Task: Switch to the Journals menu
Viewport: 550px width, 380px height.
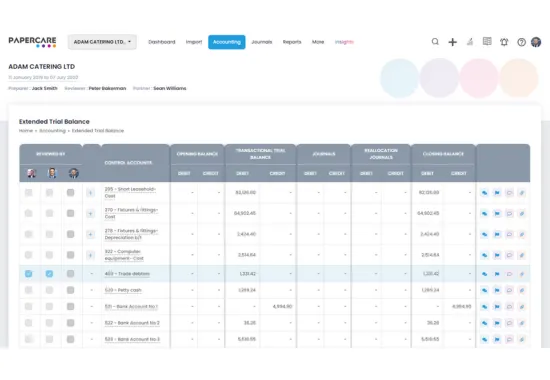Action: 262,42
